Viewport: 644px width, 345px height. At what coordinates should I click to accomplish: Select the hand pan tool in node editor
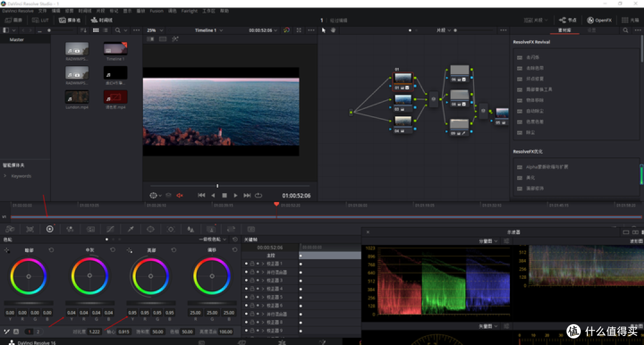[333, 30]
